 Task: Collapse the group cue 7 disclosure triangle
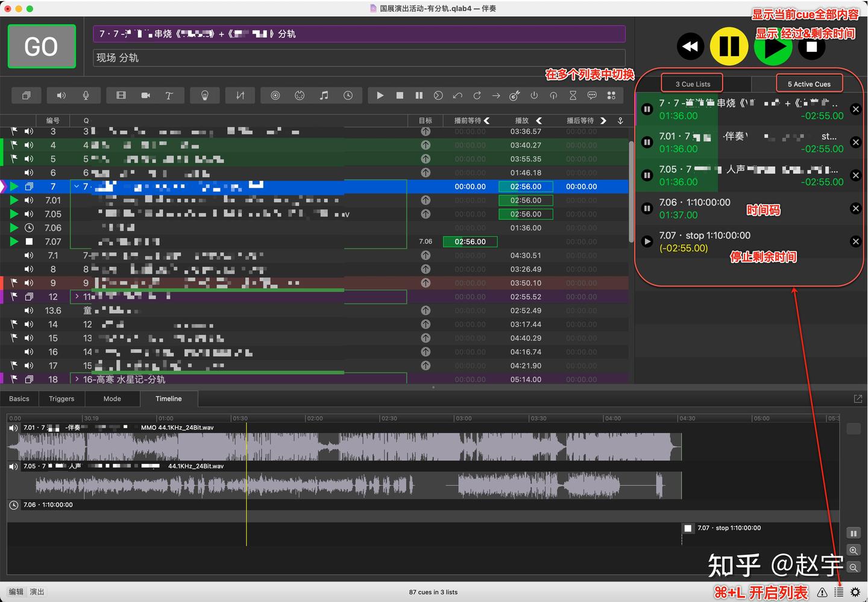click(x=76, y=186)
